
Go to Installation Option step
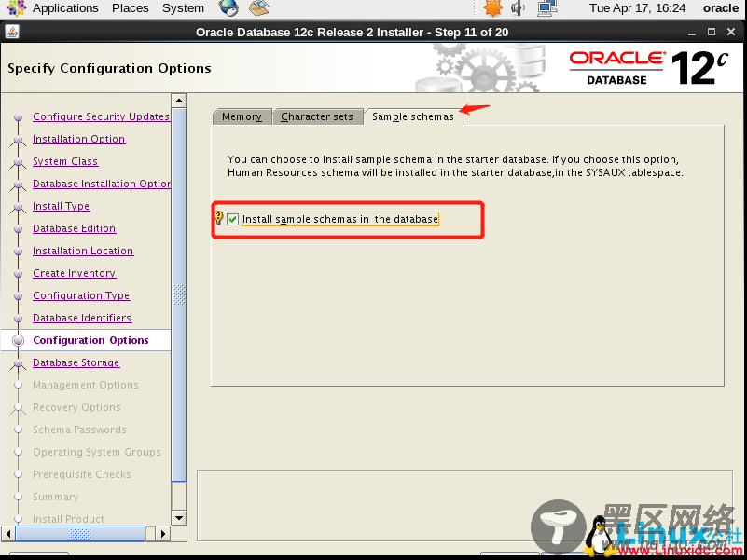click(x=78, y=139)
